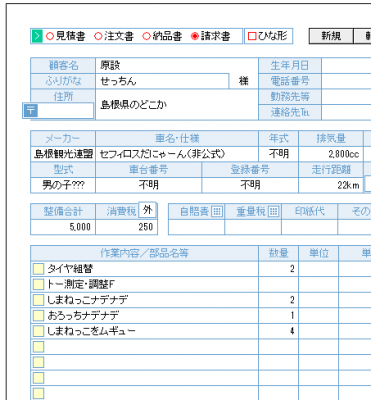Select the 見積書 radio button
The height and width of the screenshot is (400, 371).
coord(50,36)
